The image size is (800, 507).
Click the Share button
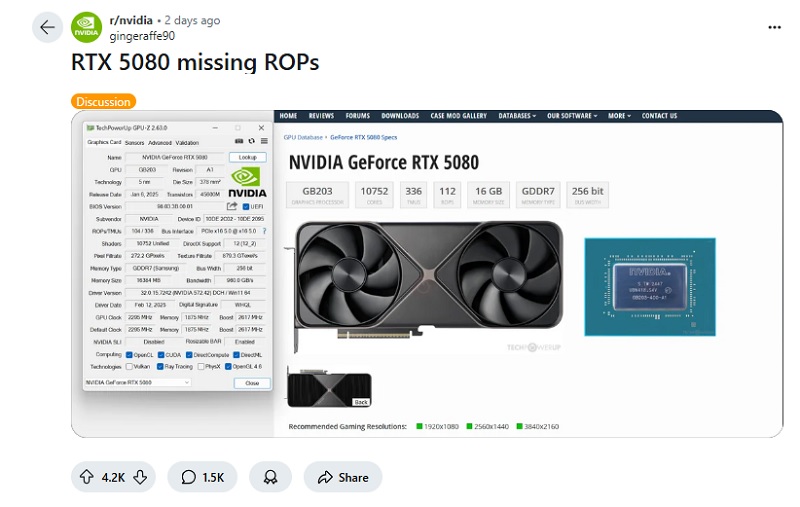tap(342, 477)
